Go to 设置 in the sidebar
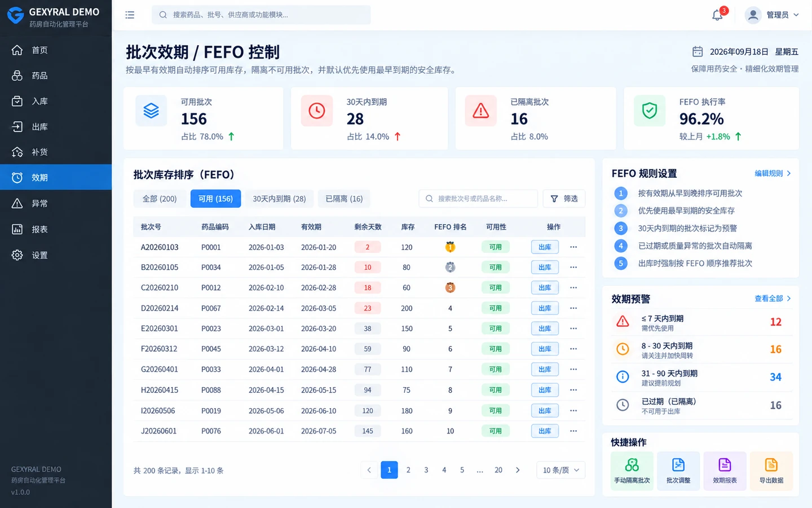The image size is (812, 508). tap(56, 255)
